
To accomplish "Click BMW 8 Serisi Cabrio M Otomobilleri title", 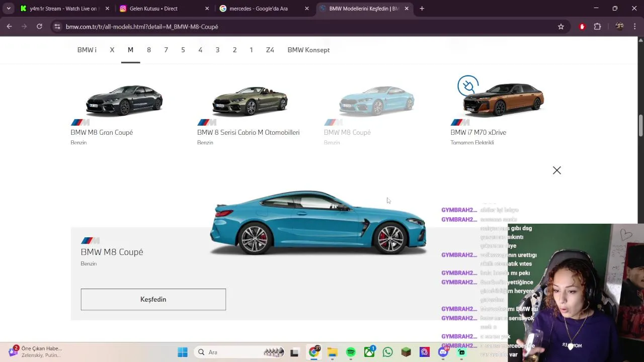I will pos(248,132).
